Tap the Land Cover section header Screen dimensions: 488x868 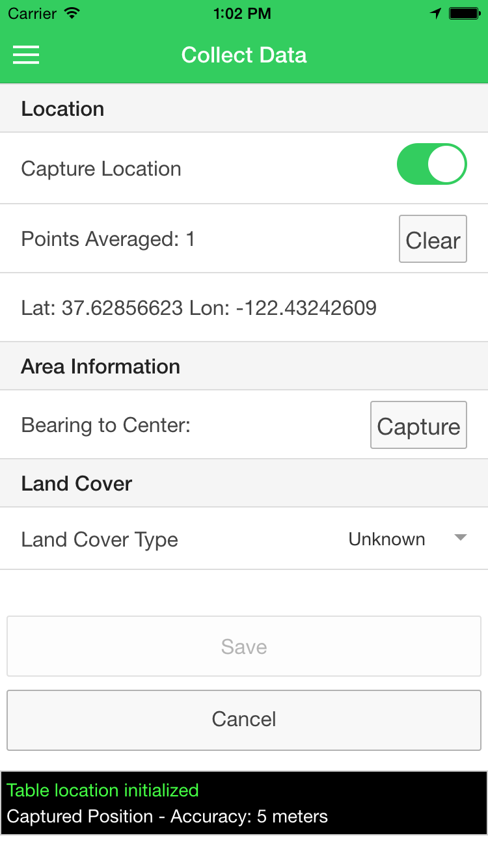[76, 483]
